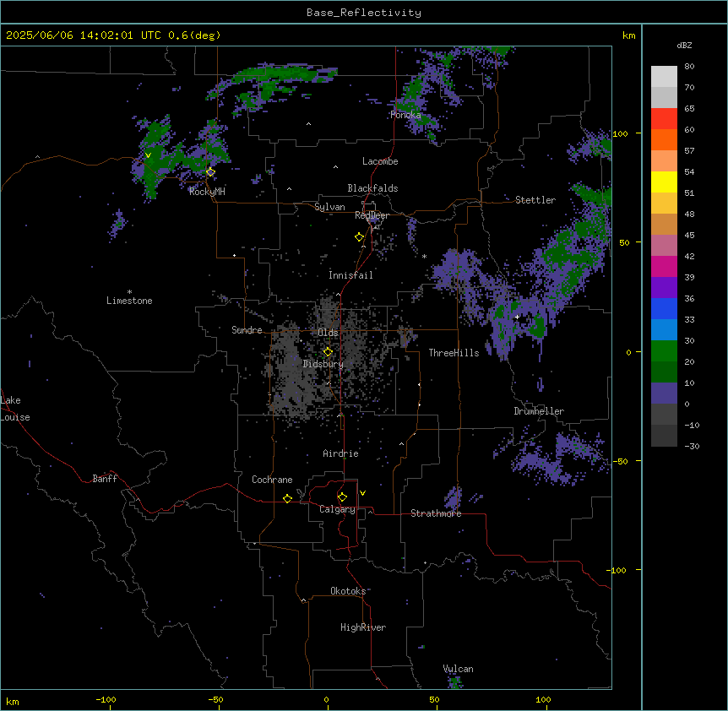Image resolution: width=728 pixels, height=711 pixels.
Task: Click the Didsbury town label
Action: coord(323,364)
